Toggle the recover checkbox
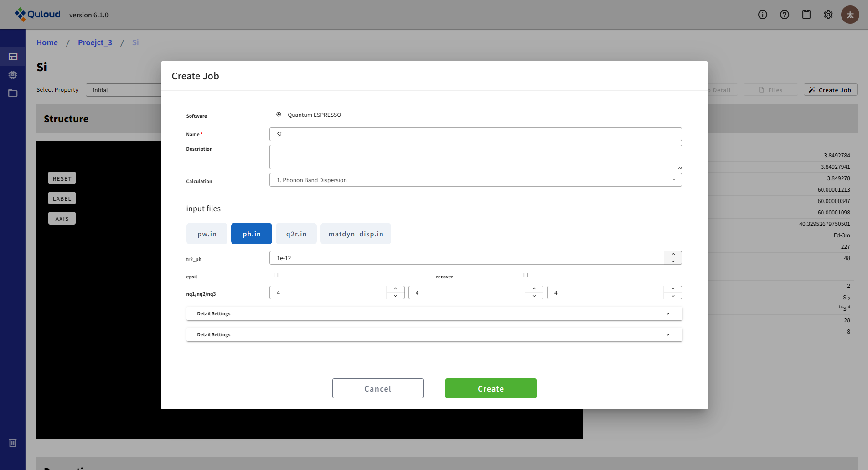 (x=526, y=275)
